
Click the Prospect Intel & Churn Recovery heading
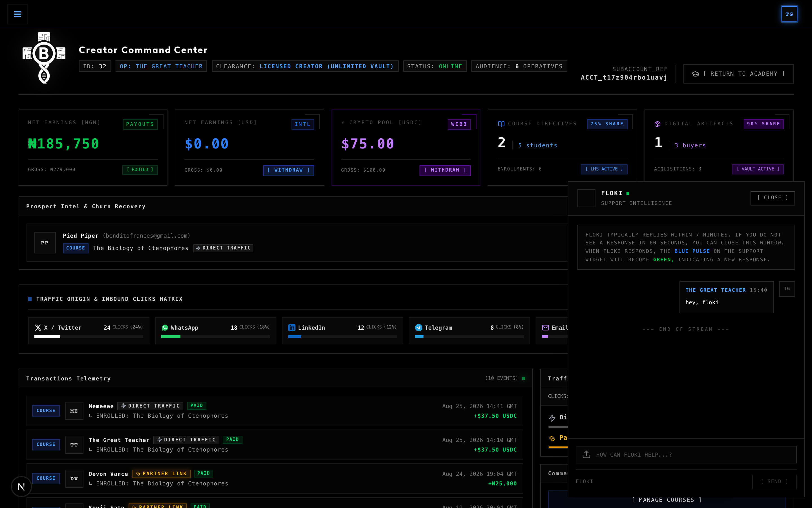[x=86, y=207]
